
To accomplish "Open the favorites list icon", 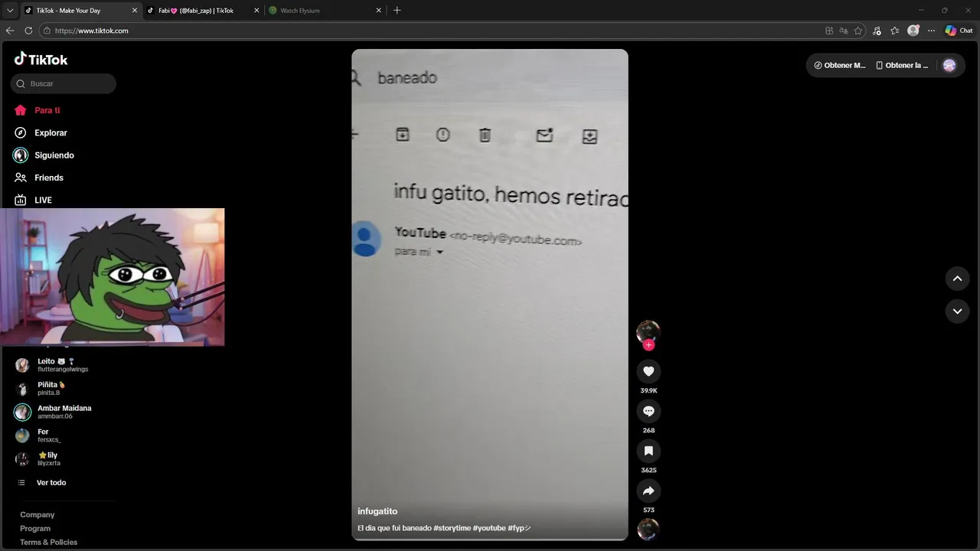I will pos(894,31).
